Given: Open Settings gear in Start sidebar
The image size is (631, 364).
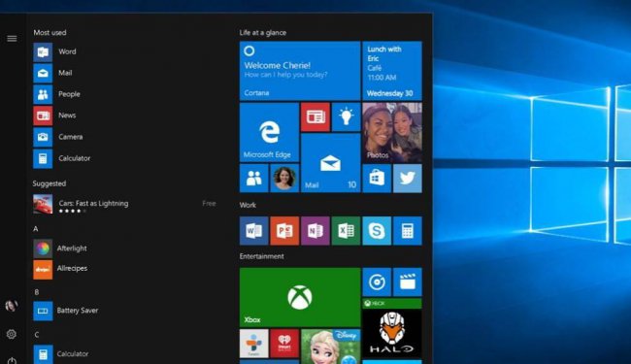Looking at the screenshot, I should (12, 334).
